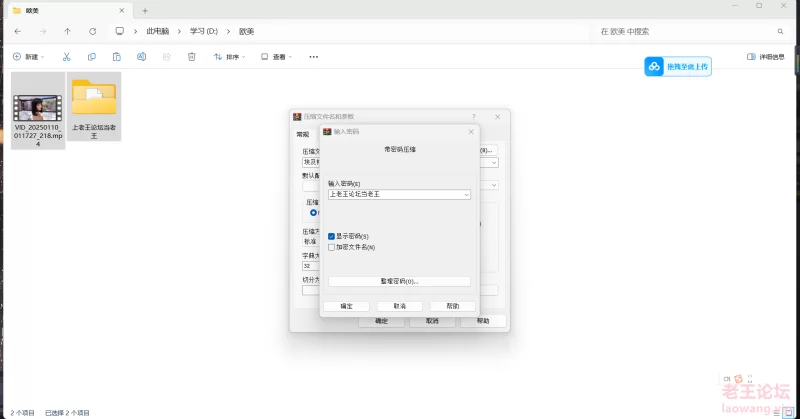Click the Copy icon in Explorer toolbar
The image size is (800, 419).
point(92,57)
